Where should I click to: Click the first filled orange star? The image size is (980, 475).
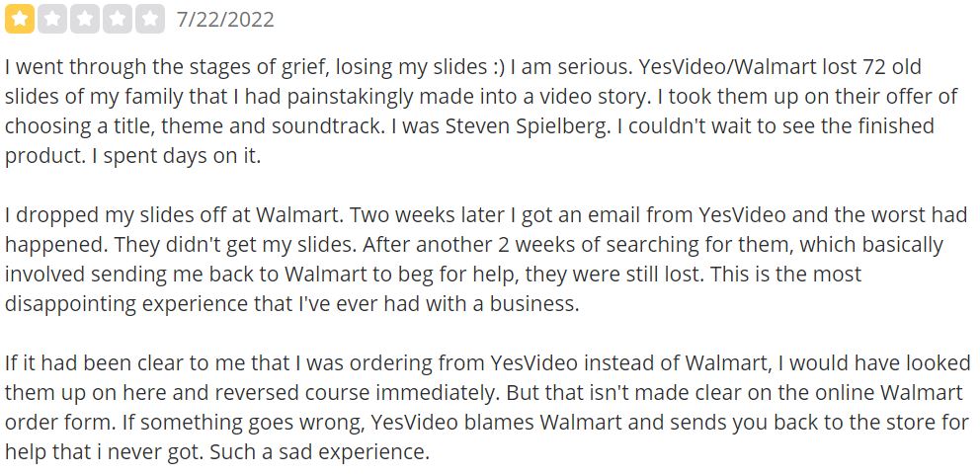(21, 19)
